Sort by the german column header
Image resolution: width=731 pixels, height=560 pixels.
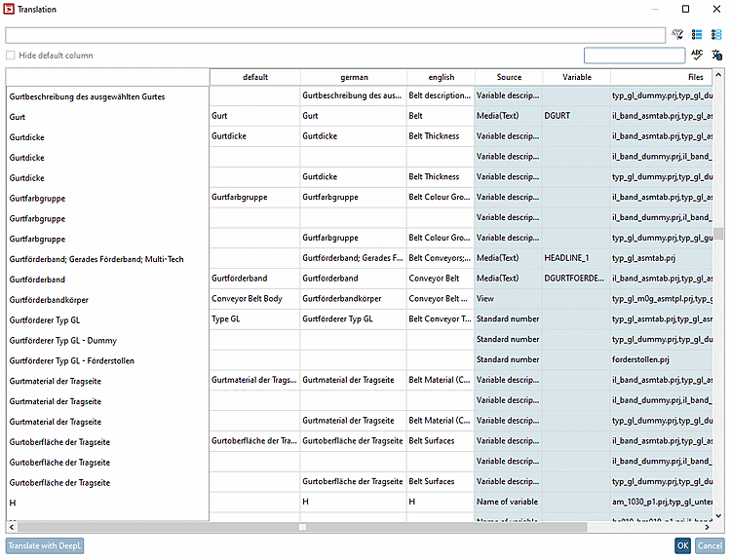(354, 77)
